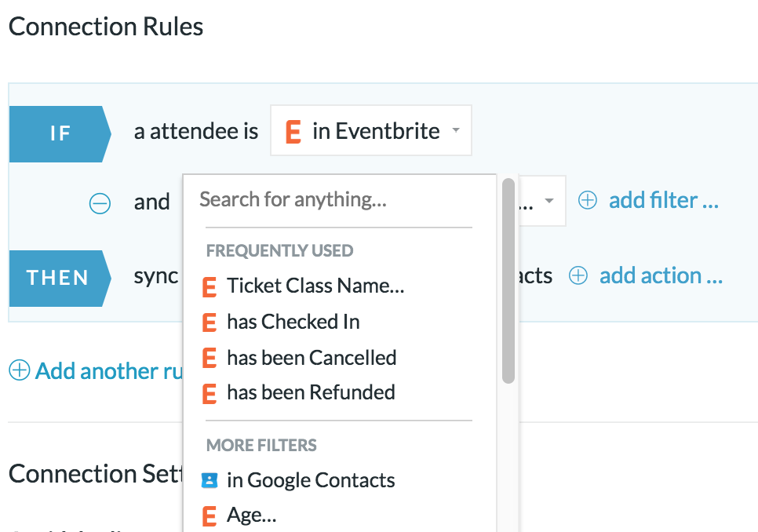This screenshot has height=532, width=758.
Task: Click the Eventbrite logo in the IF selector
Action: tap(293, 132)
